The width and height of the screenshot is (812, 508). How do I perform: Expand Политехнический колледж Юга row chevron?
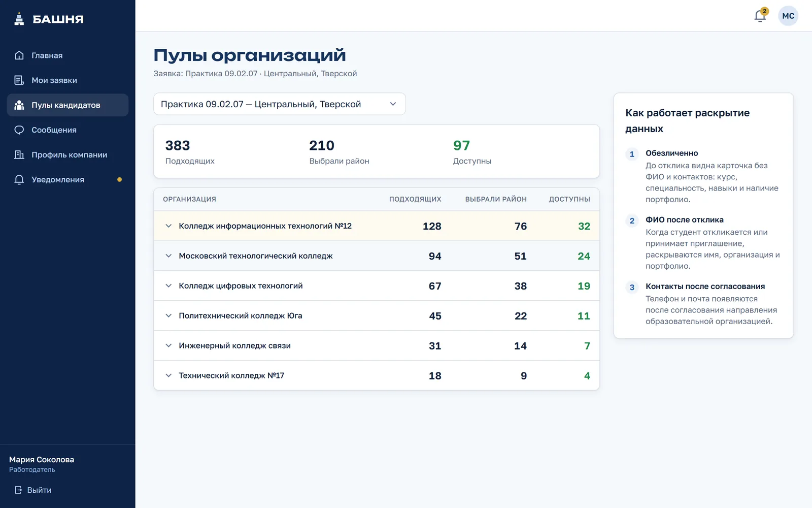pyautogui.click(x=168, y=316)
